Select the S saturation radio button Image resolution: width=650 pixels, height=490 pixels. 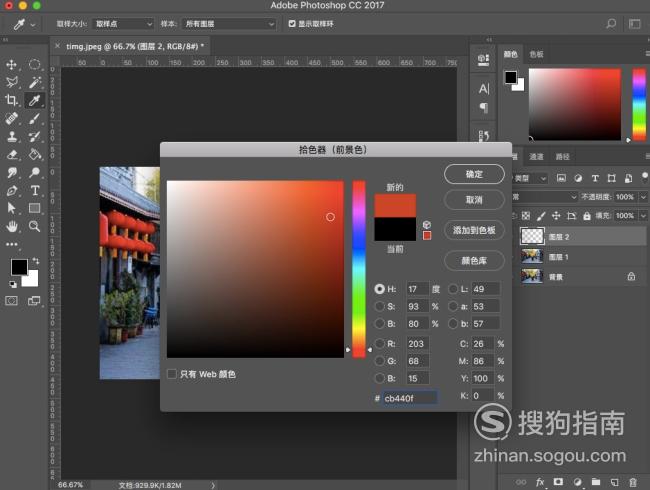point(379,306)
